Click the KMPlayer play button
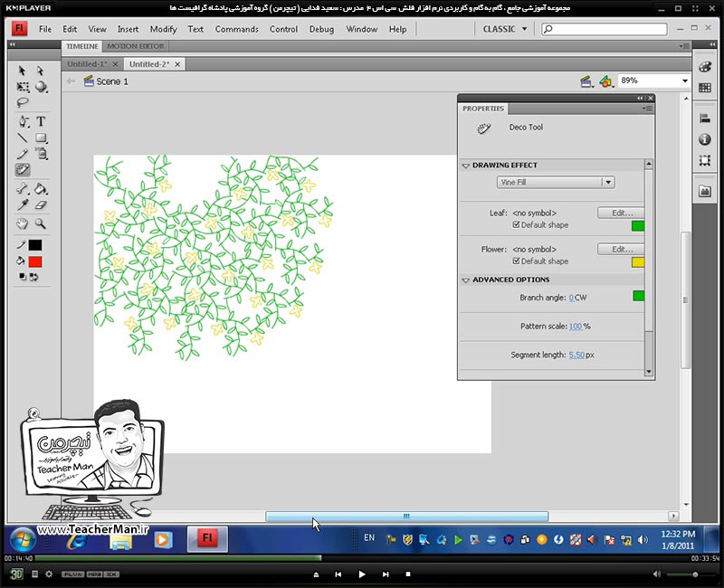Viewport: 724px width, 588px height. click(x=361, y=574)
